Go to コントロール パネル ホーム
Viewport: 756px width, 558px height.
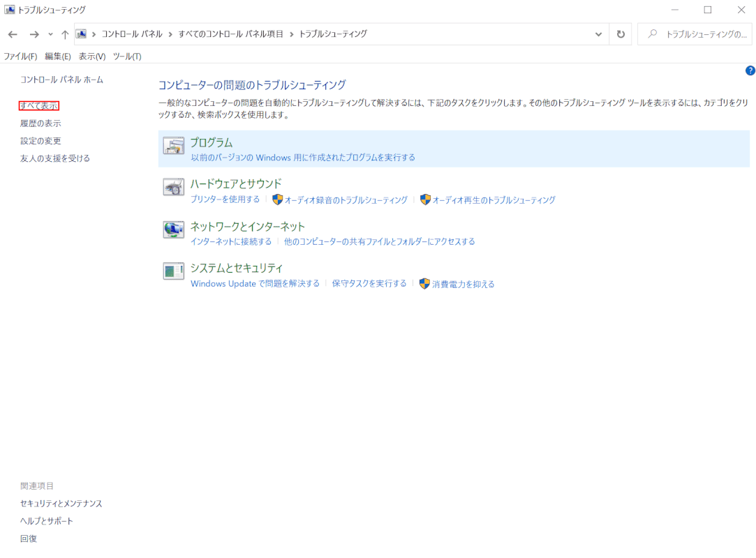61,80
